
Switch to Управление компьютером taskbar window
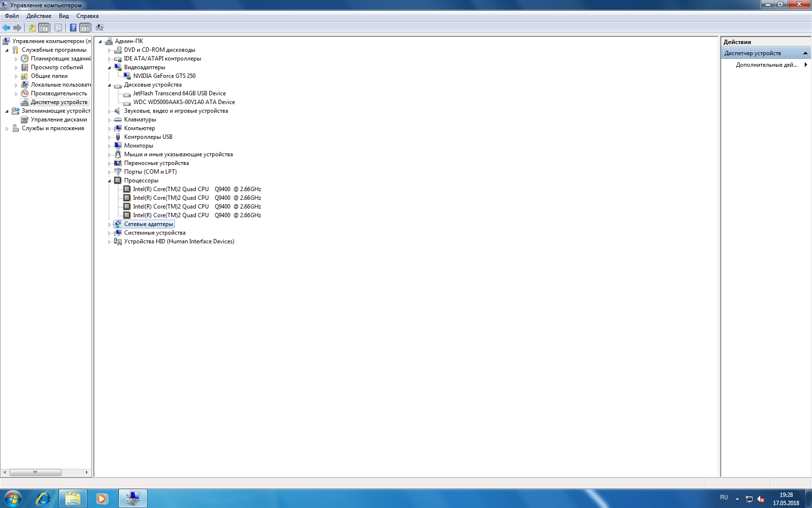(132, 498)
